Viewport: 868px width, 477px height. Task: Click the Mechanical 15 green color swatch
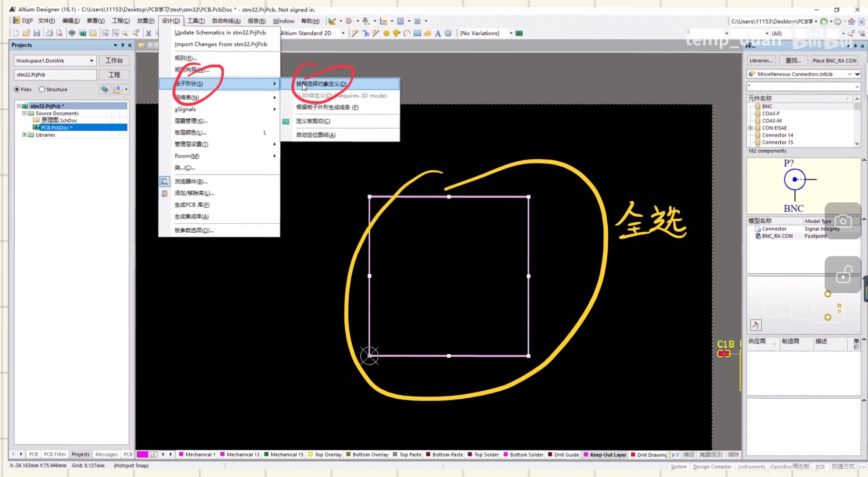(266, 455)
